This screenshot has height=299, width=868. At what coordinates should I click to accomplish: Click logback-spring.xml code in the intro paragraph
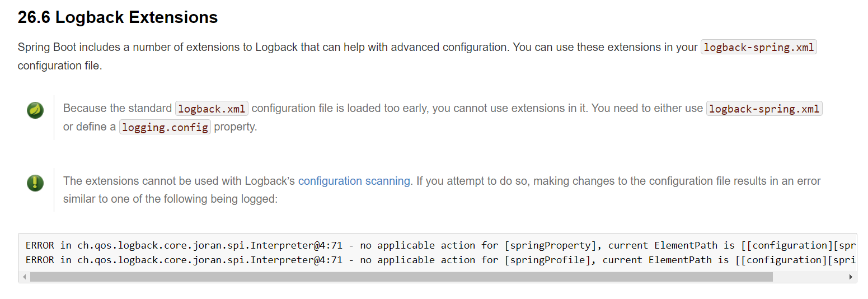pos(758,47)
